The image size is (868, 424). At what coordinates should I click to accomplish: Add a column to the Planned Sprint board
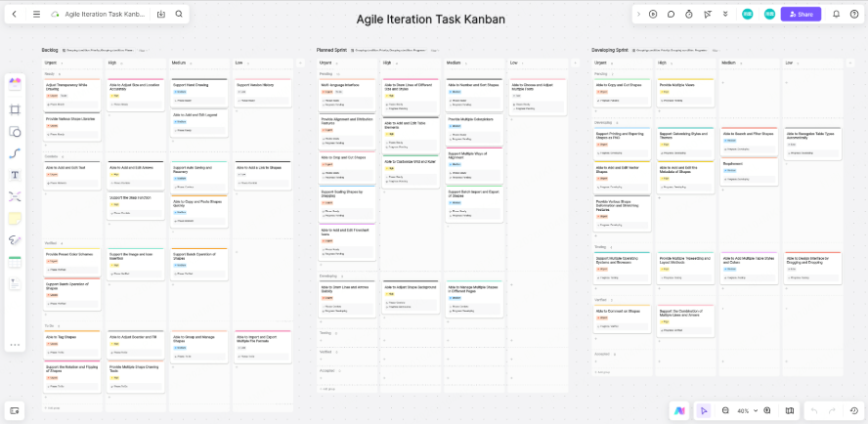575,64
